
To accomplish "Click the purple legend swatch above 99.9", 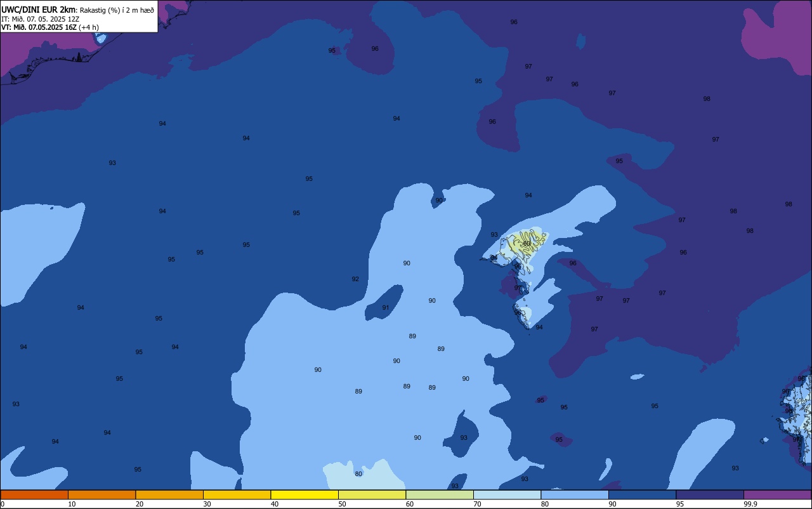I will (777, 494).
